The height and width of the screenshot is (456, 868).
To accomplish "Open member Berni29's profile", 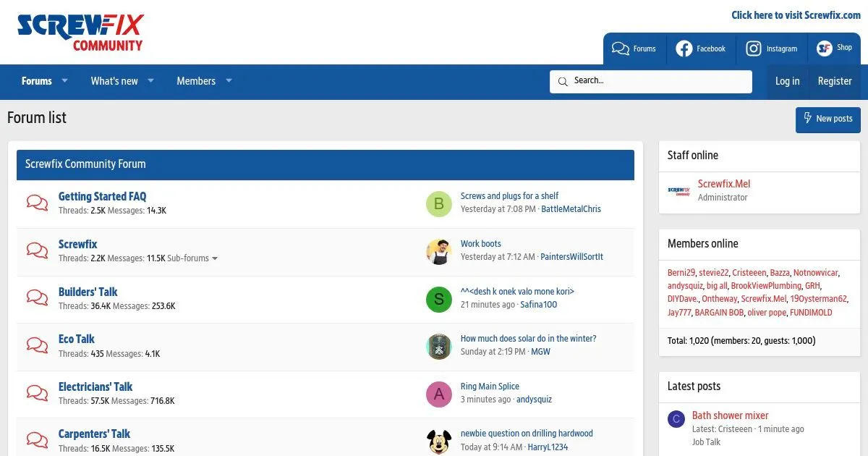I will pyautogui.click(x=681, y=273).
